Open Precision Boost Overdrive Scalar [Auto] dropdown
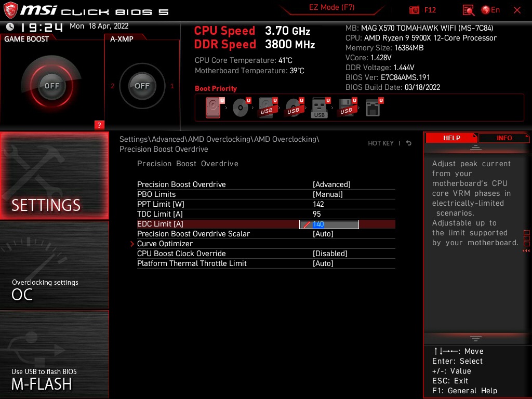This screenshot has width=532, height=399. coord(323,234)
